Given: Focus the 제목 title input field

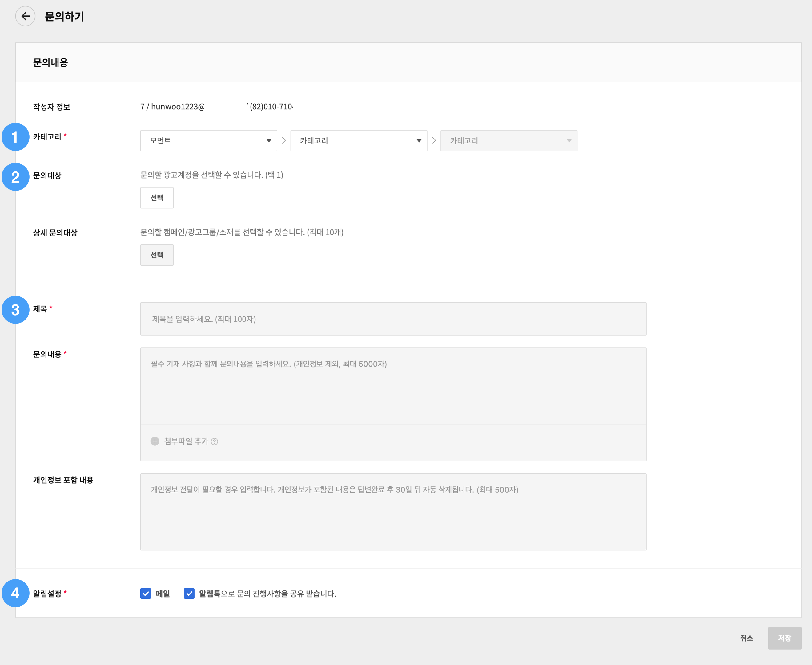Looking at the screenshot, I should click(x=393, y=319).
